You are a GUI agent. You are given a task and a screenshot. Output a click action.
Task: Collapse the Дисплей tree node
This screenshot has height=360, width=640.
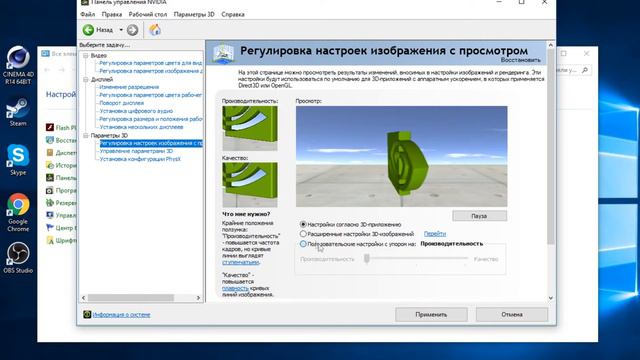[x=86, y=80]
